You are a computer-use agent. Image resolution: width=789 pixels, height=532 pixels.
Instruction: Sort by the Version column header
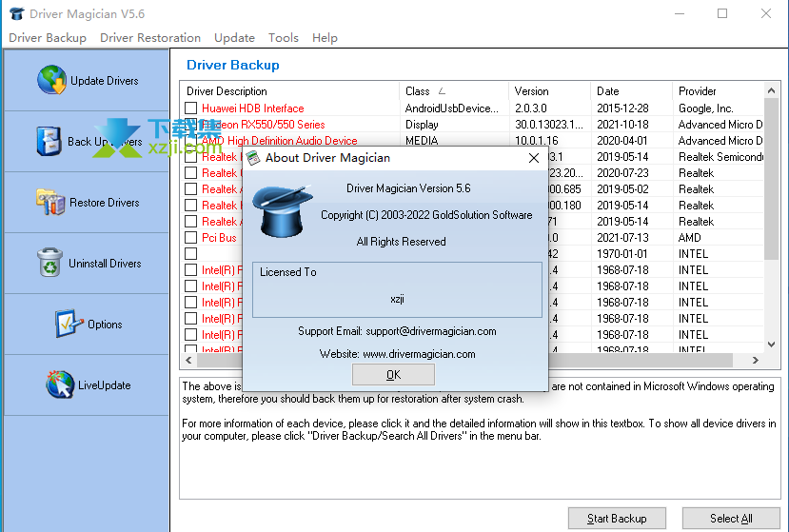tap(549, 91)
